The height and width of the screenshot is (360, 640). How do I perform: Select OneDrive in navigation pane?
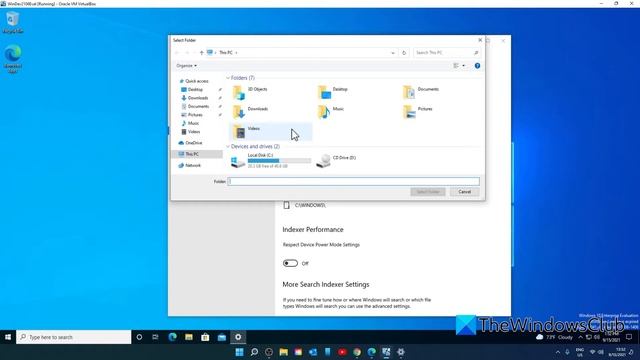click(x=193, y=143)
